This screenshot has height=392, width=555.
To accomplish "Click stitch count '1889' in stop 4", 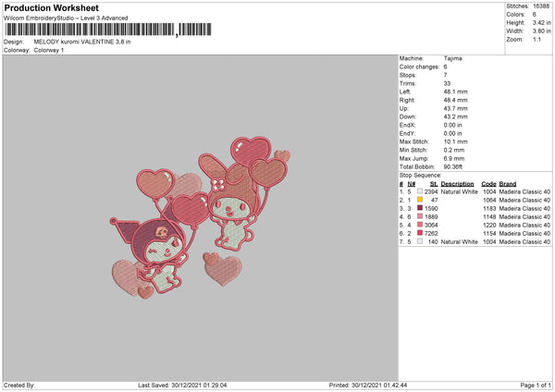I will (431, 217).
